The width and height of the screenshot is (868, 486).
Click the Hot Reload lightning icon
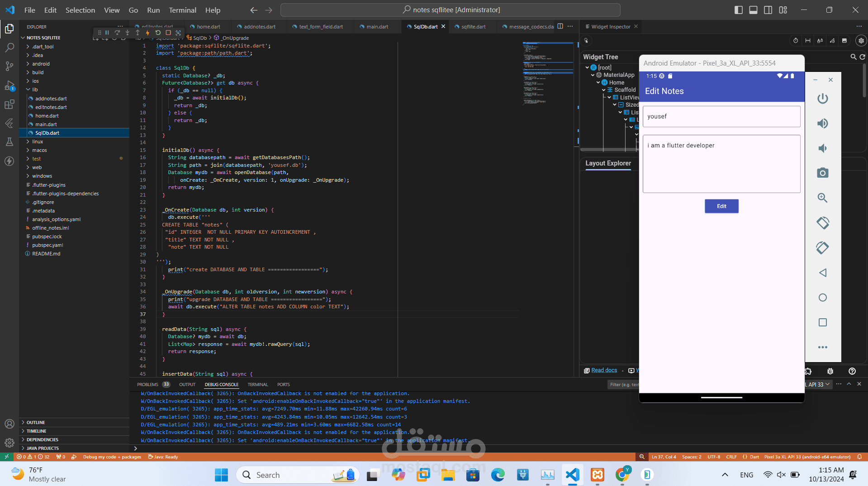(x=147, y=33)
